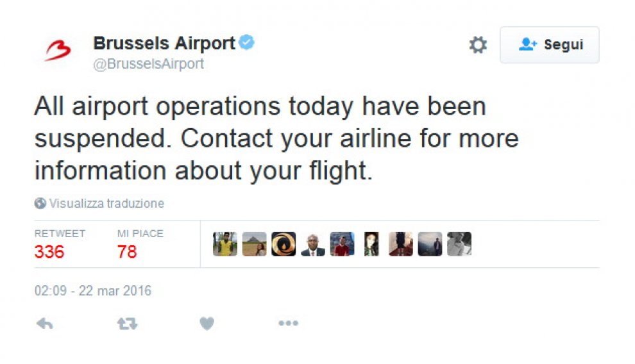View the 336 retweets count
635x364 pixels.
tap(49, 252)
